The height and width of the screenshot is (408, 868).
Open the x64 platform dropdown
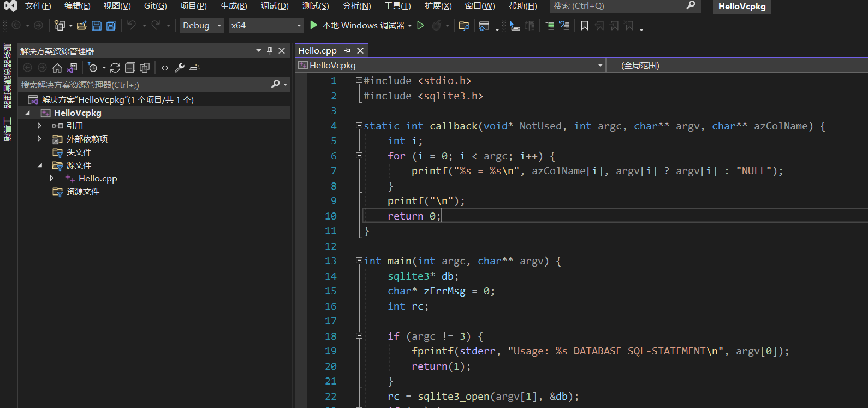pyautogui.click(x=265, y=26)
